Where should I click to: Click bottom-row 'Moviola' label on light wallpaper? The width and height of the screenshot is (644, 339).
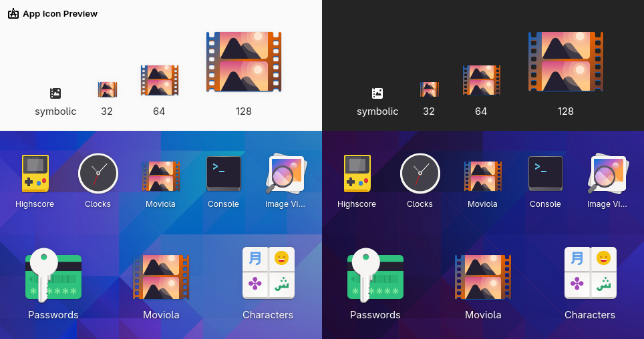(161, 315)
